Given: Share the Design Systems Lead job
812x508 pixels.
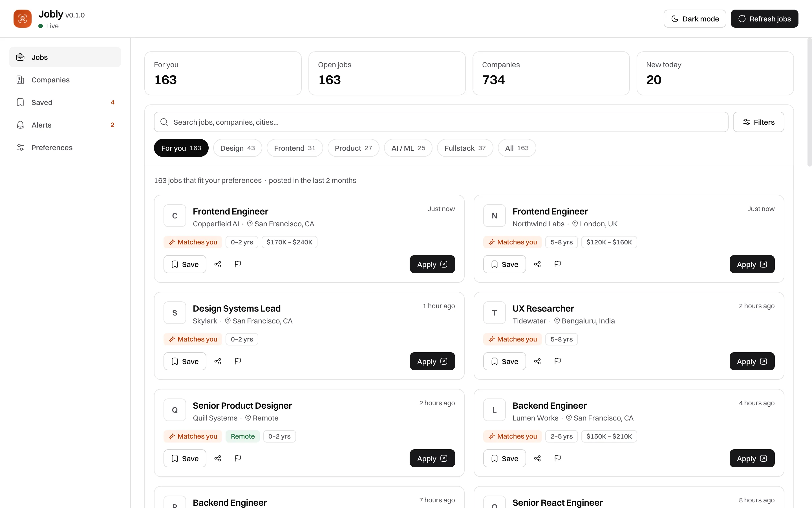Looking at the screenshot, I should click(x=218, y=361).
